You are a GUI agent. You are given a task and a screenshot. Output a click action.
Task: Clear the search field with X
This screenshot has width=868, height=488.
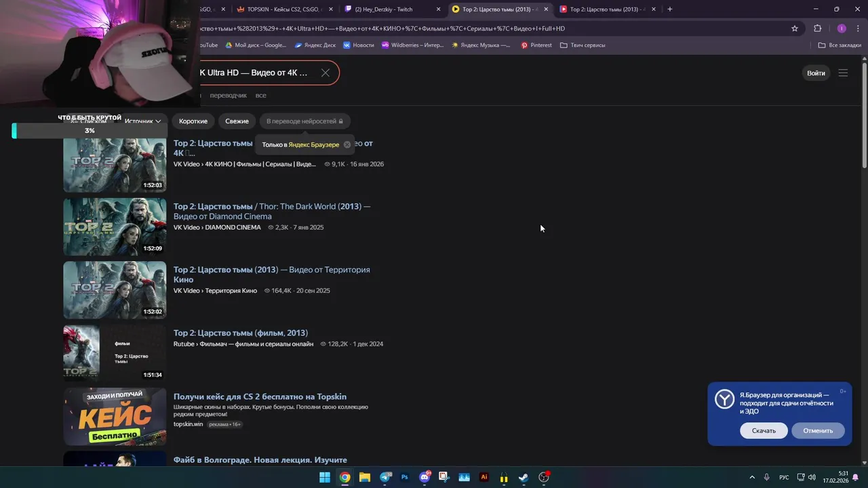pyautogui.click(x=325, y=73)
